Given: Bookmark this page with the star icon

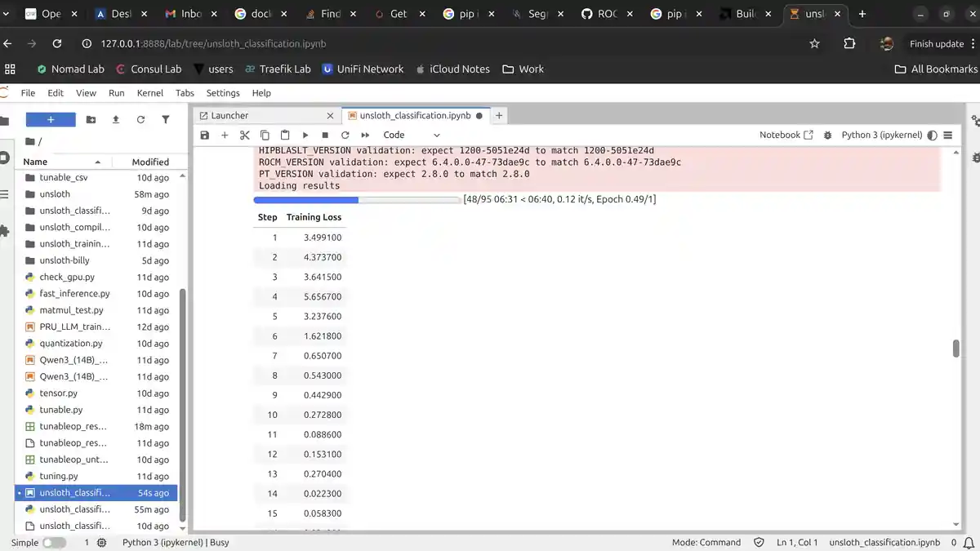Looking at the screenshot, I should pos(814,43).
